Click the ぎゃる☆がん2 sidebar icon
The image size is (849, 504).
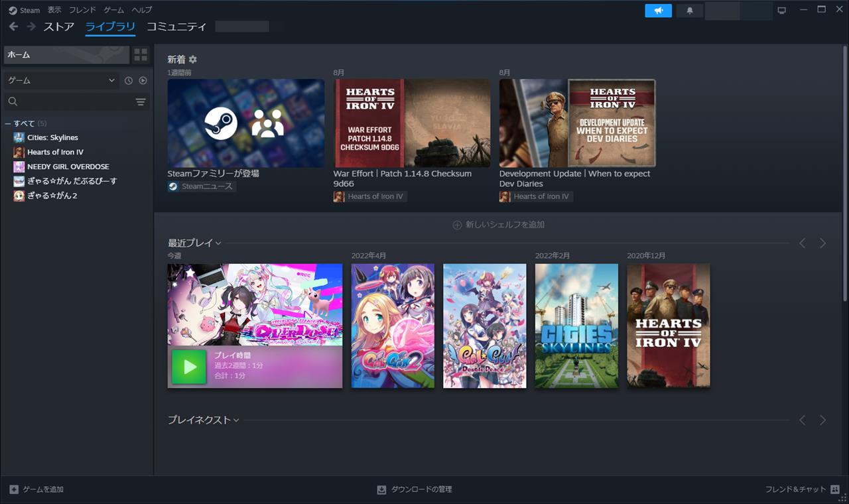19,196
